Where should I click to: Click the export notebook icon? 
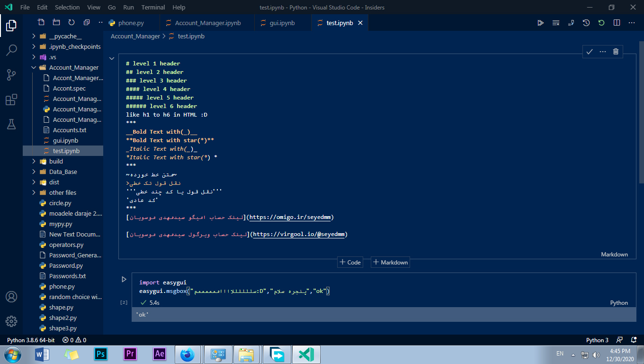click(x=571, y=23)
